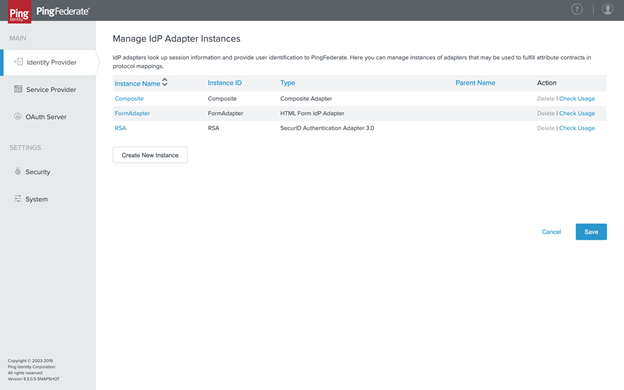This screenshot has width=624, height=390.
Task: Click the MAIN sidebar section label
Action: point(18,38)
